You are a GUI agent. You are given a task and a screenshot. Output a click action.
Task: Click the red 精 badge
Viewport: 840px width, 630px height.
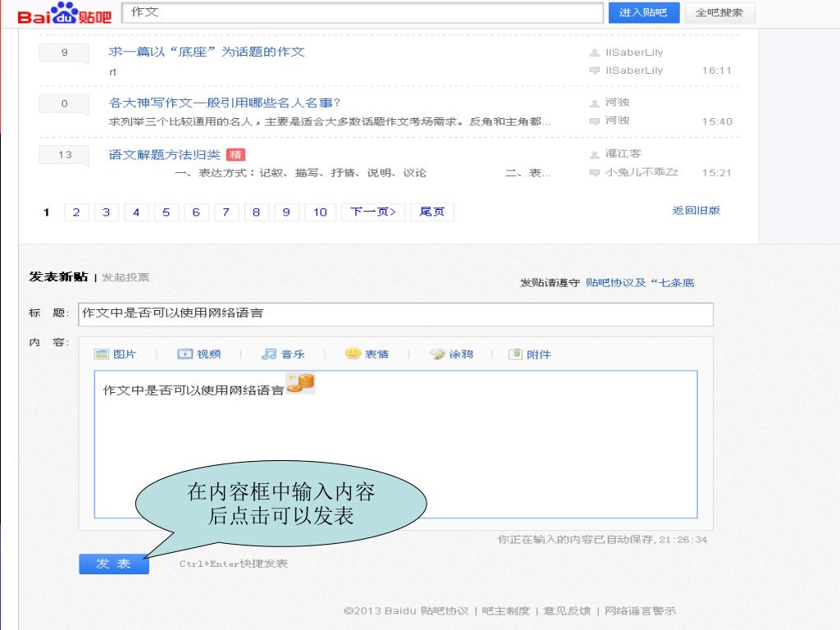click(x=235, y=155)
